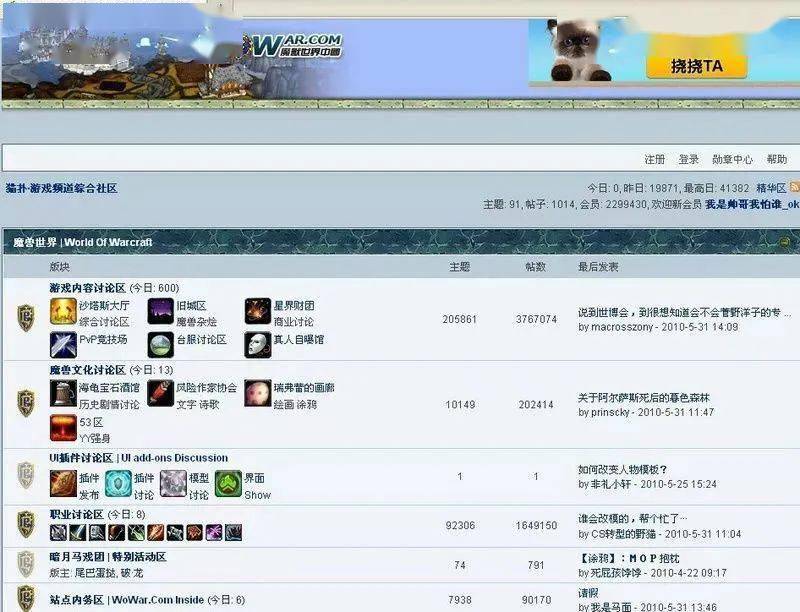The height and width of the screenshot is (612, 800).
Task: Open 暗月马戏团 | 特别活动区 forum
Action: pos(108,556)
